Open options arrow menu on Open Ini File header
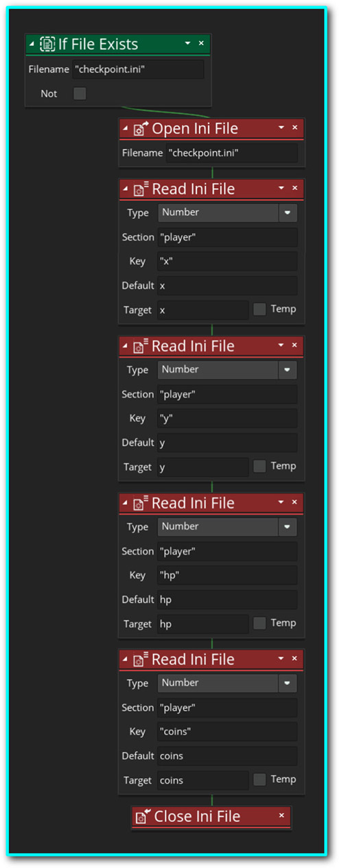This screenshot has width=339, height=868. pyautogui.click(x=281, y=128)
